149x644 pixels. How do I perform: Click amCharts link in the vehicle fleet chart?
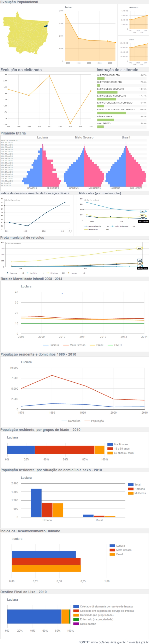pyautogui.click(x=13, y=243)
